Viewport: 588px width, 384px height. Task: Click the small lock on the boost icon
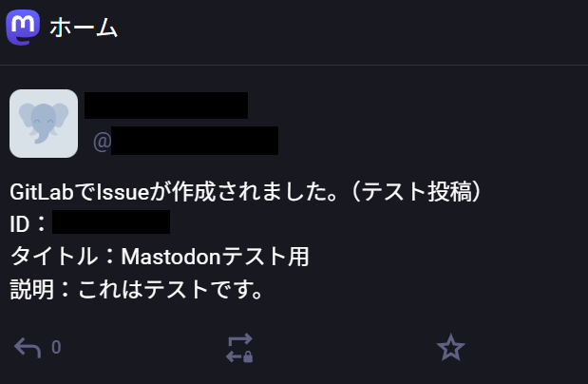[x=248, y=356]
